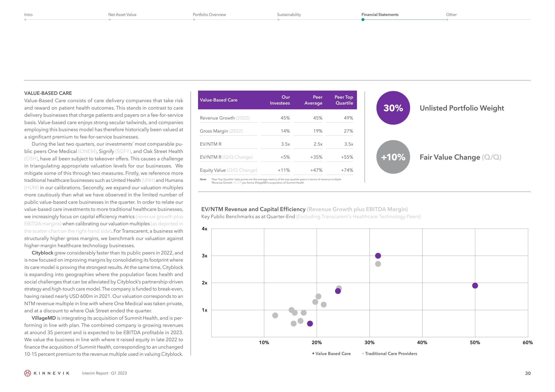Click the Peer Top Quartile column header
Screen dimensions: 555x392
(x=344, y=100)
